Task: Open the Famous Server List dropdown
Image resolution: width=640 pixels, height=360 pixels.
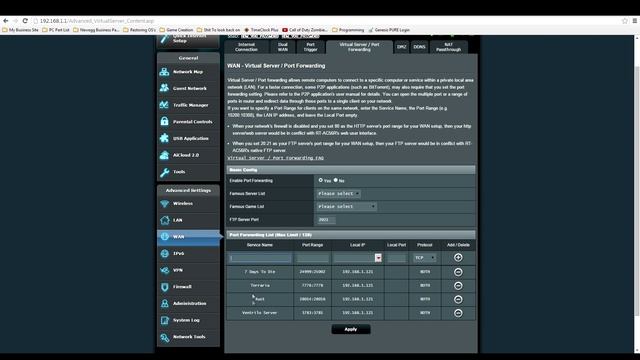Action: [338, 193]
